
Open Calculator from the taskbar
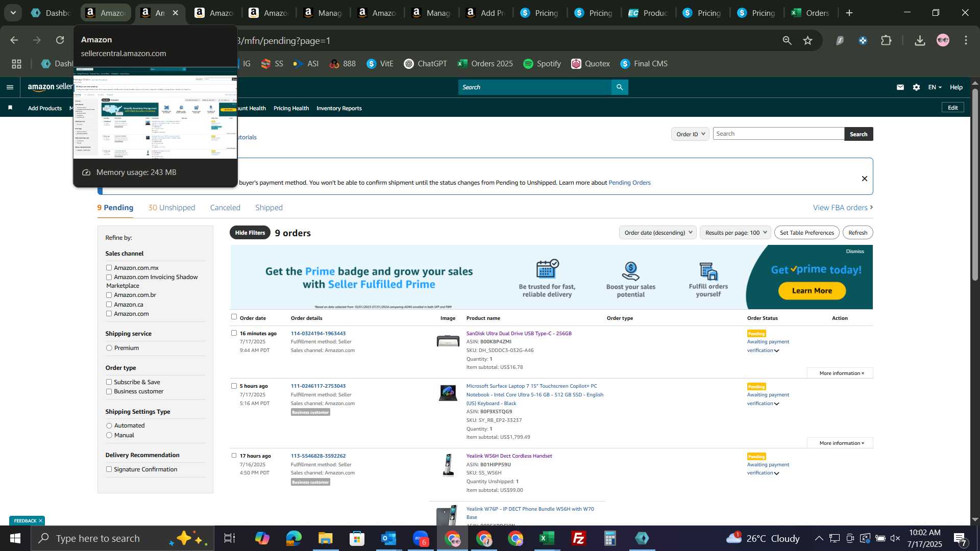pos(610,538)
